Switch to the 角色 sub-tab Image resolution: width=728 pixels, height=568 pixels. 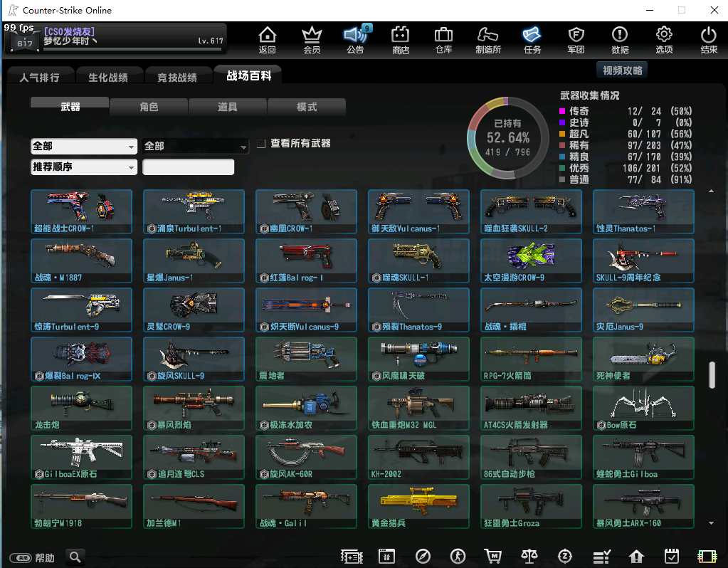[x=149, y=107]
